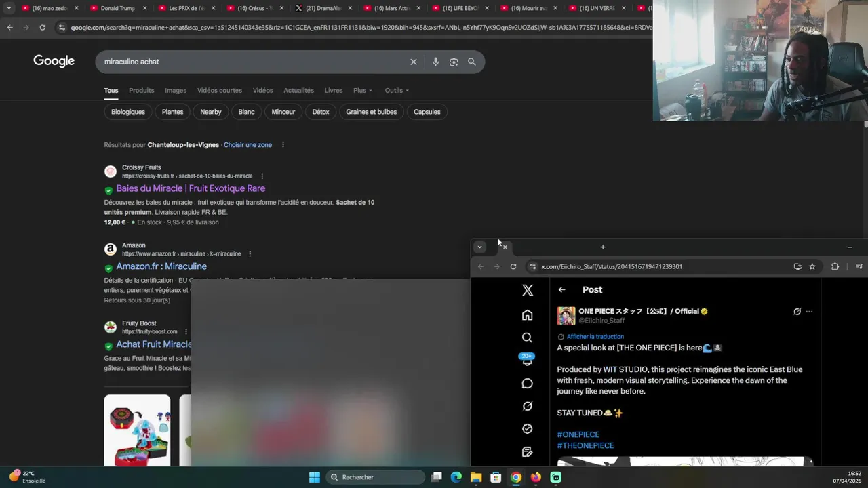Screen dimensions: 868x488
Task: Open Windows Start menu
Action: pyautogui.click(x=315, y=477)
